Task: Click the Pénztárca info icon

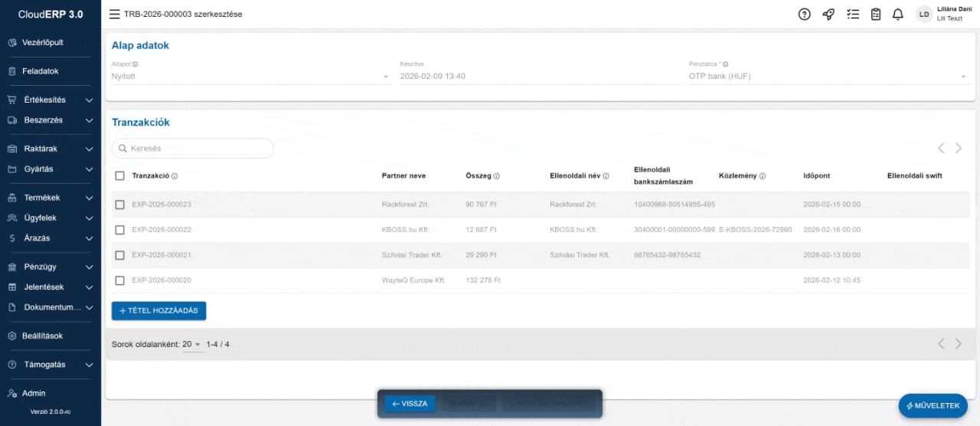Action: pyautogui.click(x=725, y=64)
